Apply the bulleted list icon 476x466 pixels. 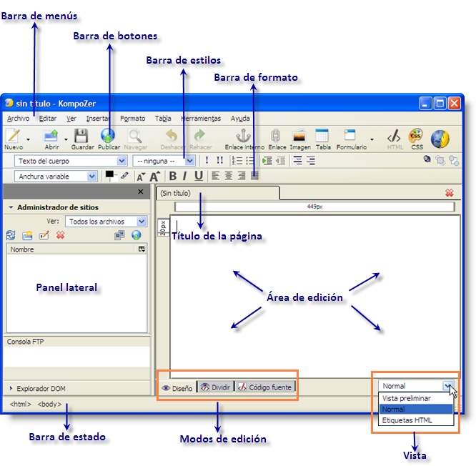click(x=250, y=160)
